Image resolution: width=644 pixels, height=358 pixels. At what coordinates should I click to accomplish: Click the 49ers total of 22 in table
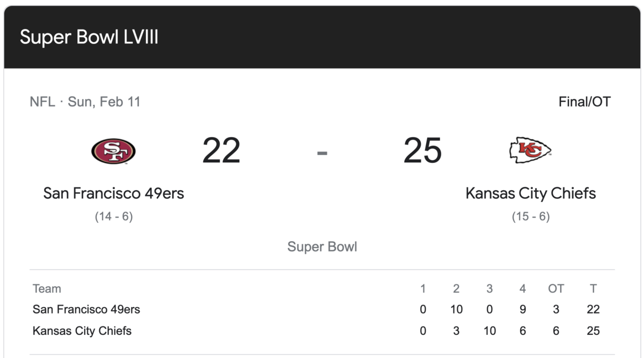click(x=593, y=309)
